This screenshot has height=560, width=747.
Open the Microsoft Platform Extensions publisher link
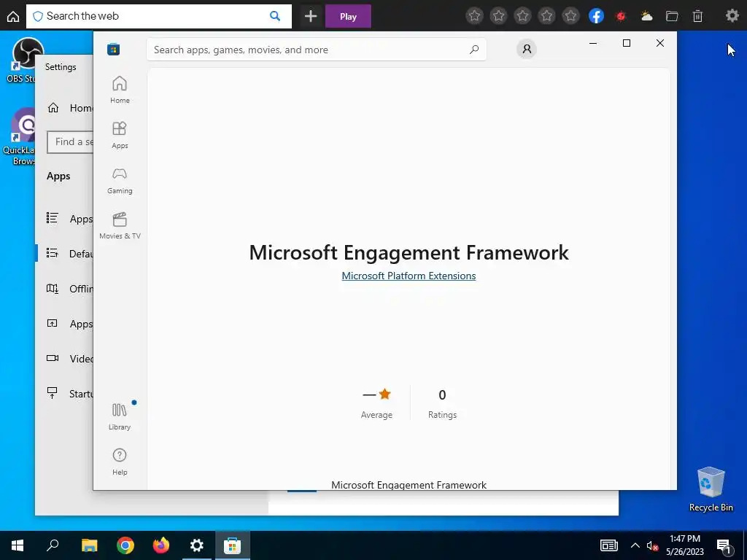[409, 276]
